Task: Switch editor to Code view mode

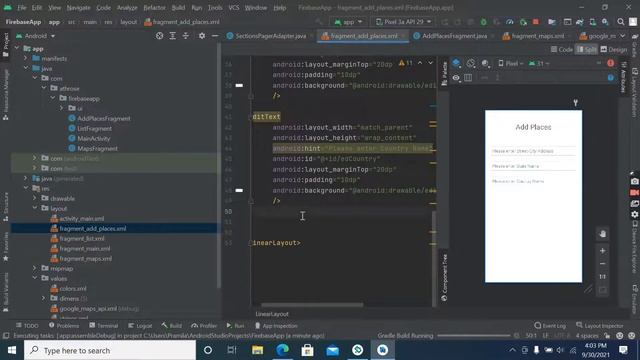Action: (x=562, y=49)
